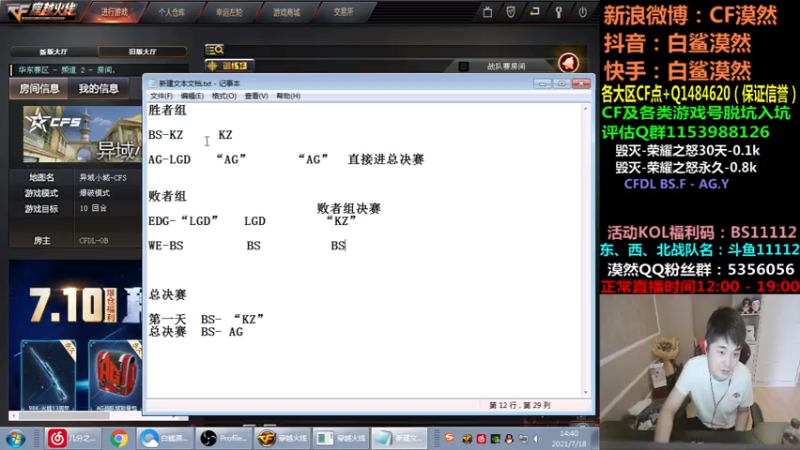This screenshot has height=450, width=800.
Task: Open Notepad 编辑(E) menu
Action: click(192, 96)
